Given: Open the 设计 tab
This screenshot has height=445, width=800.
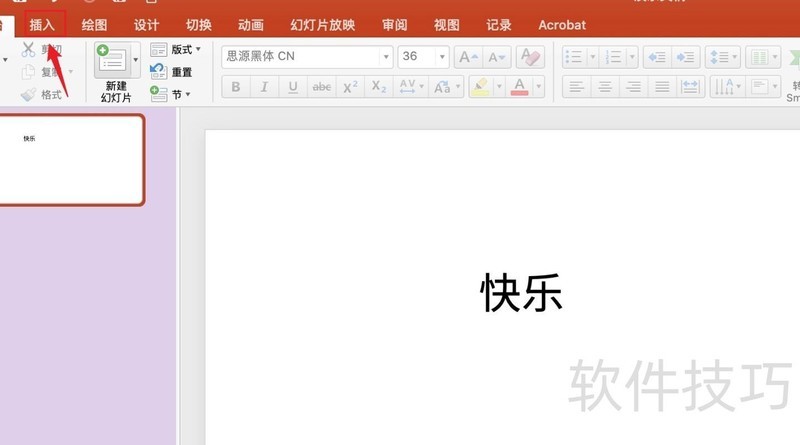Looking at the screenshot, I should click(x=146, y=24).
